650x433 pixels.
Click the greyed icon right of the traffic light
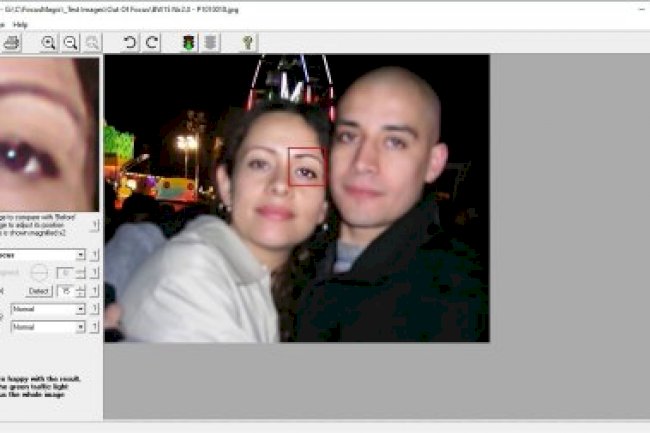point(210,42)
